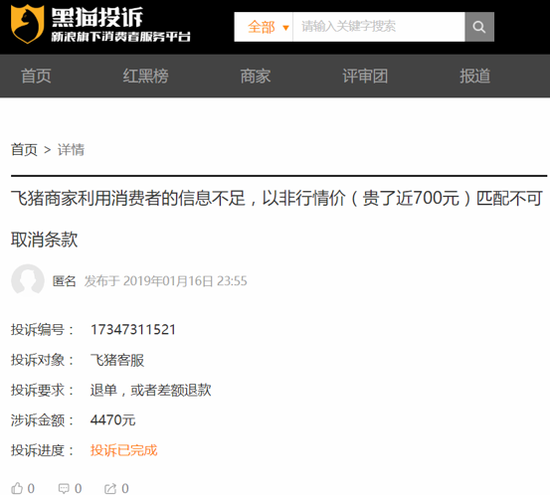550x495 pixels.
Task: Click complaint number 17347311521
Action: click(133, 329)
